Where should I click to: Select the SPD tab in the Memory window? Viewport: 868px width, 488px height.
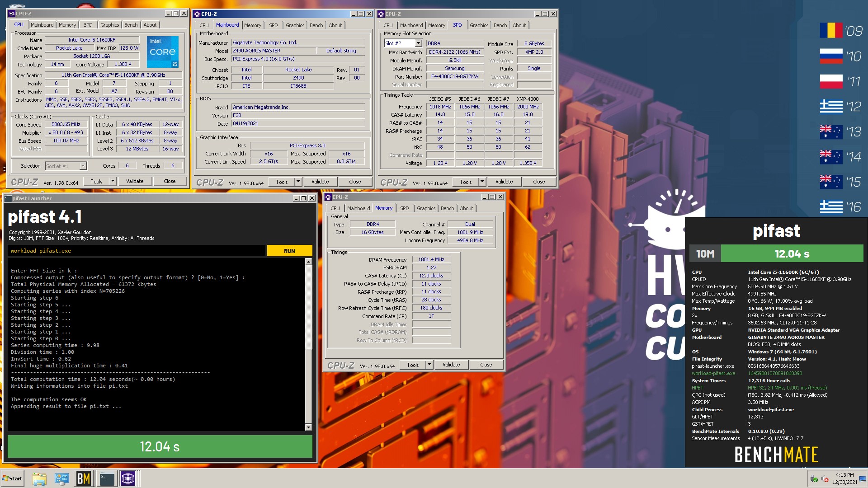(405, 208)
